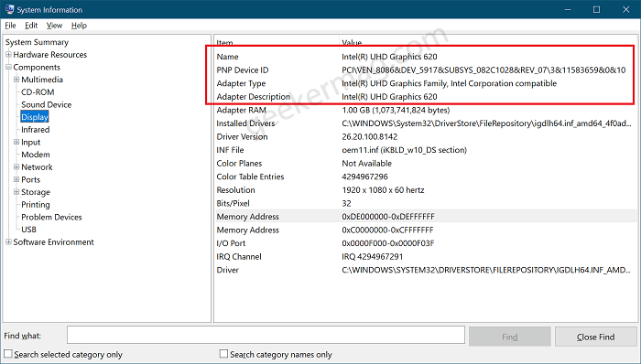Image resolution: width=641 pixels, height=364 pixels.
Task: Select the Name row
Action: point(426,57)
